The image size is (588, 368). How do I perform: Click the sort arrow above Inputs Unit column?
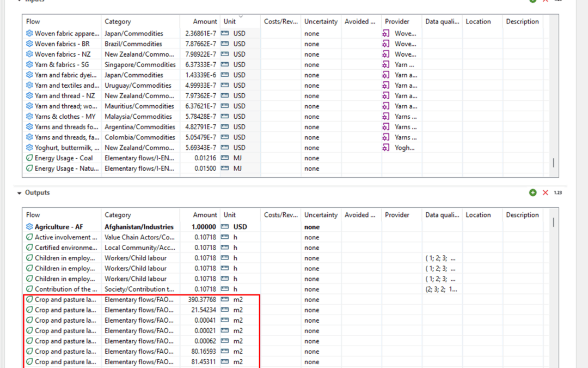[x=241, y=16]
